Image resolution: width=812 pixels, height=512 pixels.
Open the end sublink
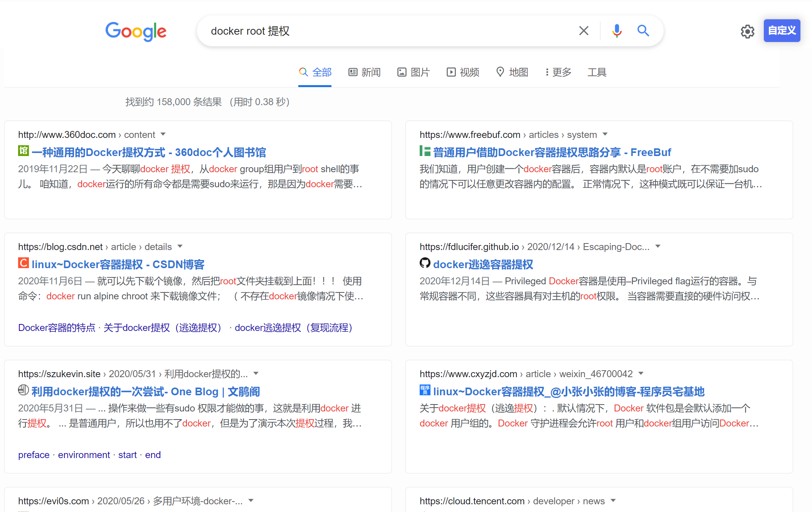pyautogui.click(x=153, y=455)
